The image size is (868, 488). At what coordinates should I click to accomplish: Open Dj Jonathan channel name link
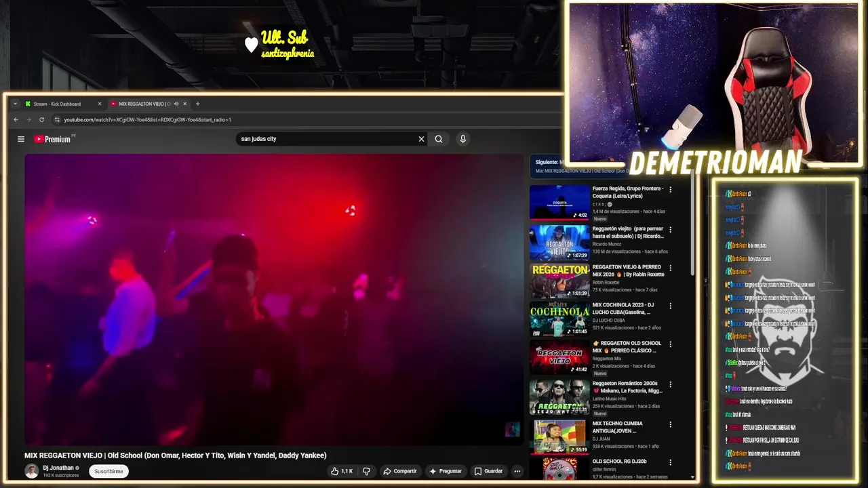58,468
